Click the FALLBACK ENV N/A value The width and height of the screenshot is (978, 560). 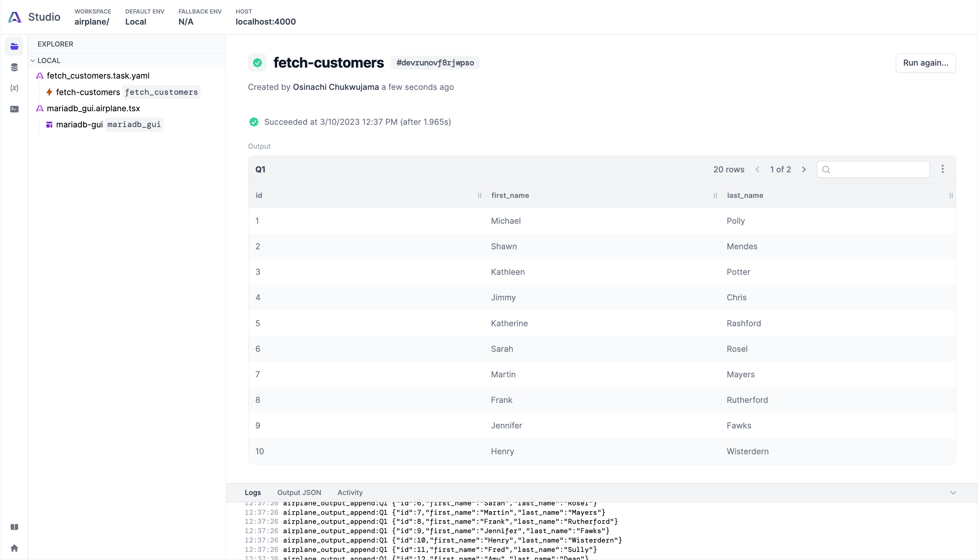pyautogui.click(x=186, y=22)
